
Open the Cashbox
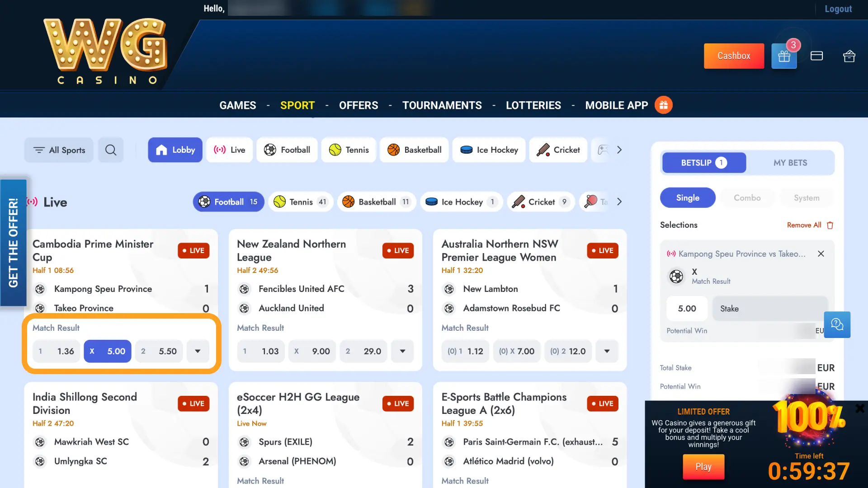(x=734, y=56)
